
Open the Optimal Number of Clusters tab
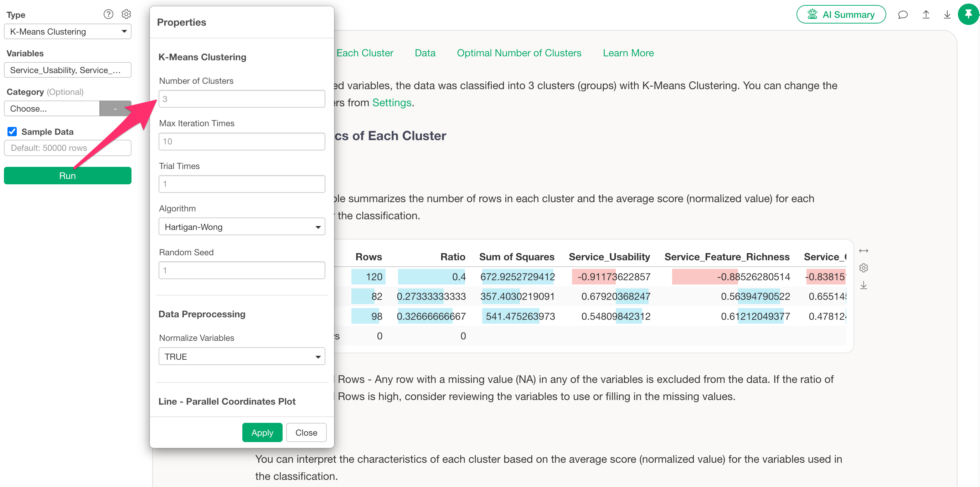tap(519, 53)
